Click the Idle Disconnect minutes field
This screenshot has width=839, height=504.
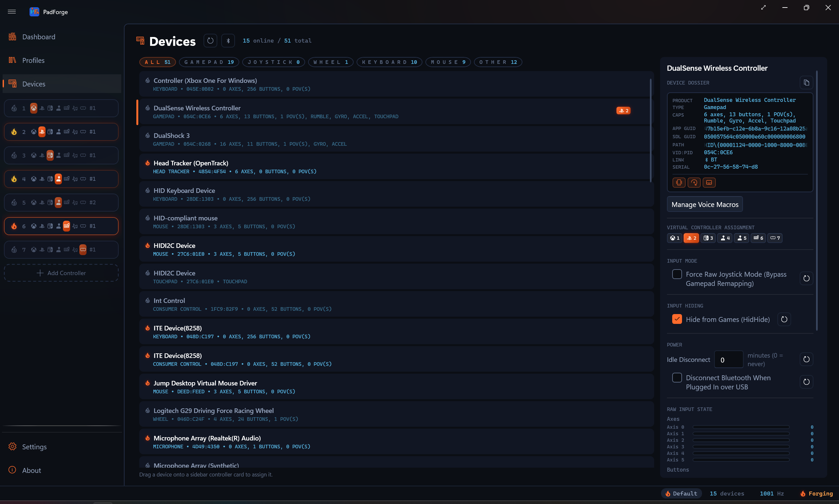click(x=729, y=359)
